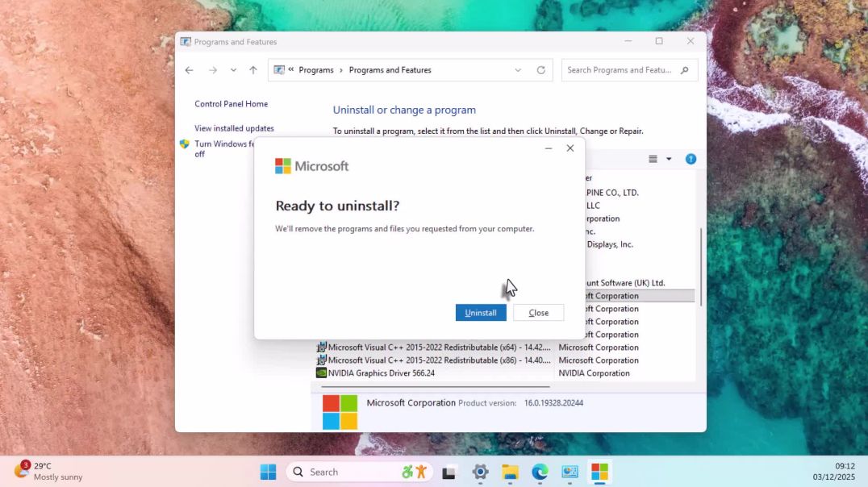
Task: Refresh the Programs and Features list
Action: (x=540, y=70)
